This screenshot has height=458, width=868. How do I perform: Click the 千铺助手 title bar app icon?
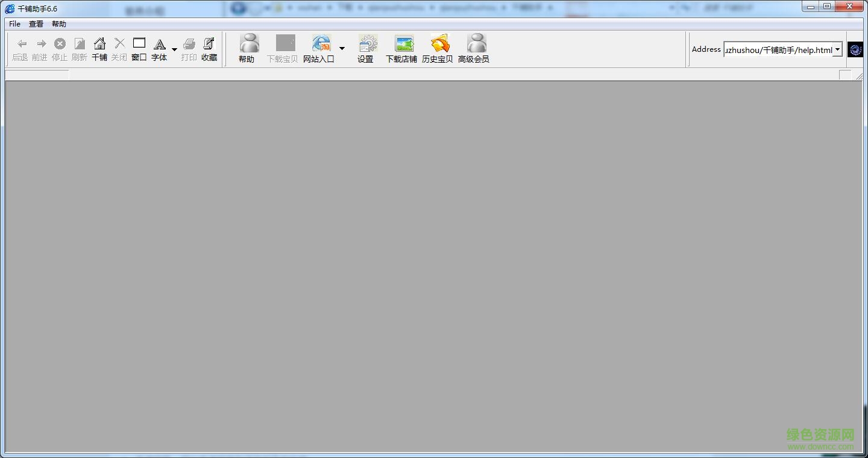[x=10, y=8]
